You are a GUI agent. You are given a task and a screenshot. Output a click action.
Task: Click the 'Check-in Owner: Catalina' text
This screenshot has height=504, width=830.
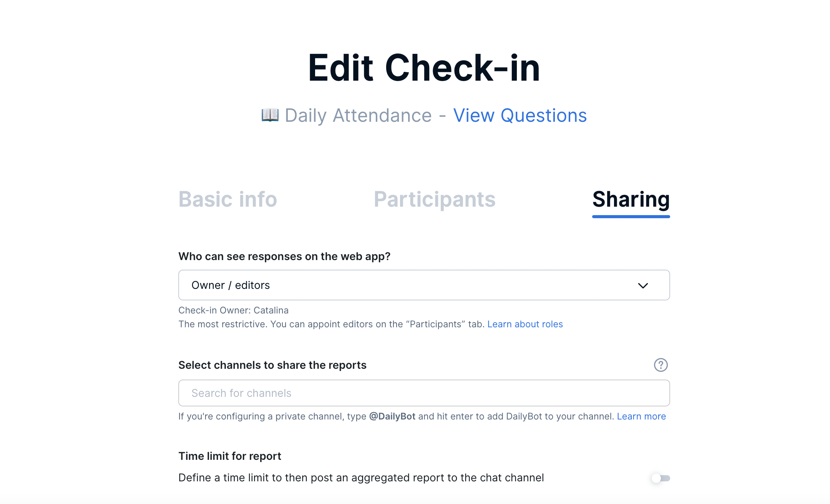click(233, 310)
